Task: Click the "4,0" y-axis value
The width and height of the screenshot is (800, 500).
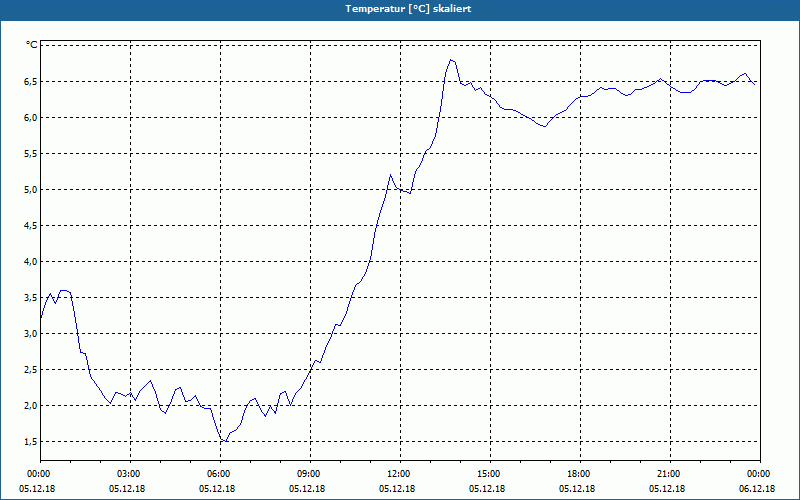Action: click(x=30, y=262)
